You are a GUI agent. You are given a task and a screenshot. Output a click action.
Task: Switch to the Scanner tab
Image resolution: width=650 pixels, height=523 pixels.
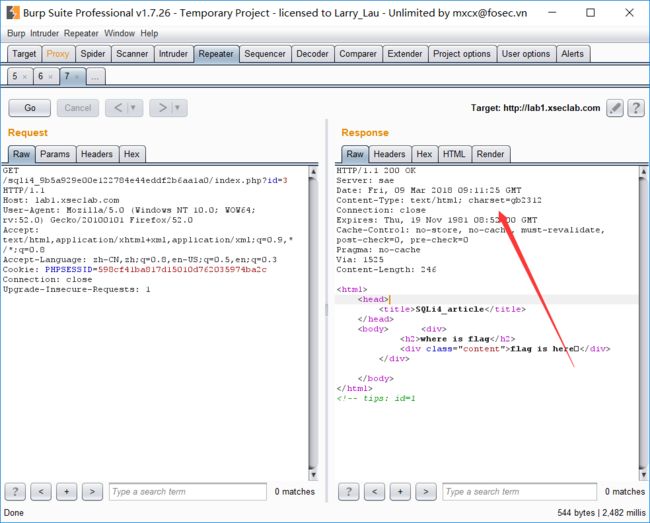tap(132, 54)
